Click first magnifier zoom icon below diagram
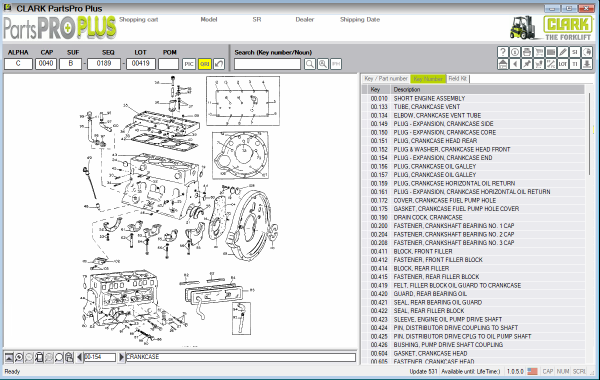Image resolution: width=600 pixels, height=380 pixels. 19,357
